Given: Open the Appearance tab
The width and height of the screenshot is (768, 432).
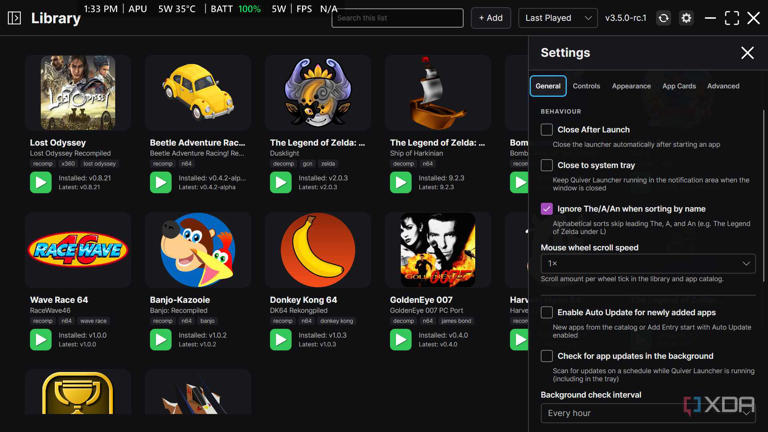Looking at the screenshot, I should pos(631,86).
